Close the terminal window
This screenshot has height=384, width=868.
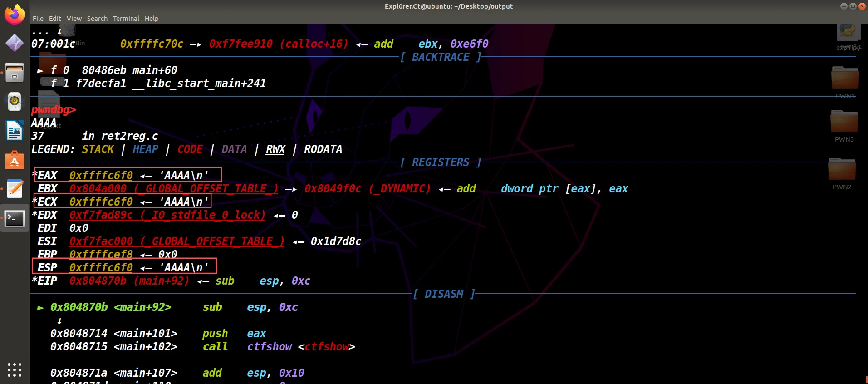pyautogui.click(x=862, y=6)
